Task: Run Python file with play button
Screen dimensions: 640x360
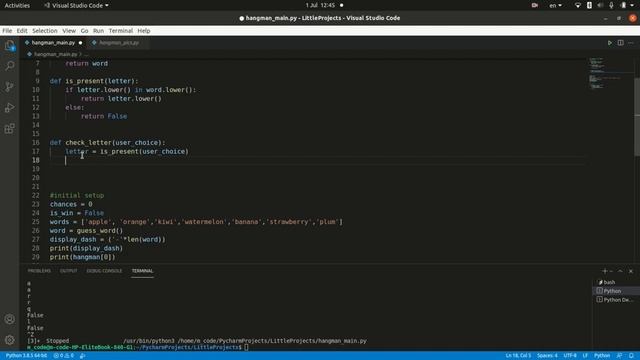Action: point(610,42)
